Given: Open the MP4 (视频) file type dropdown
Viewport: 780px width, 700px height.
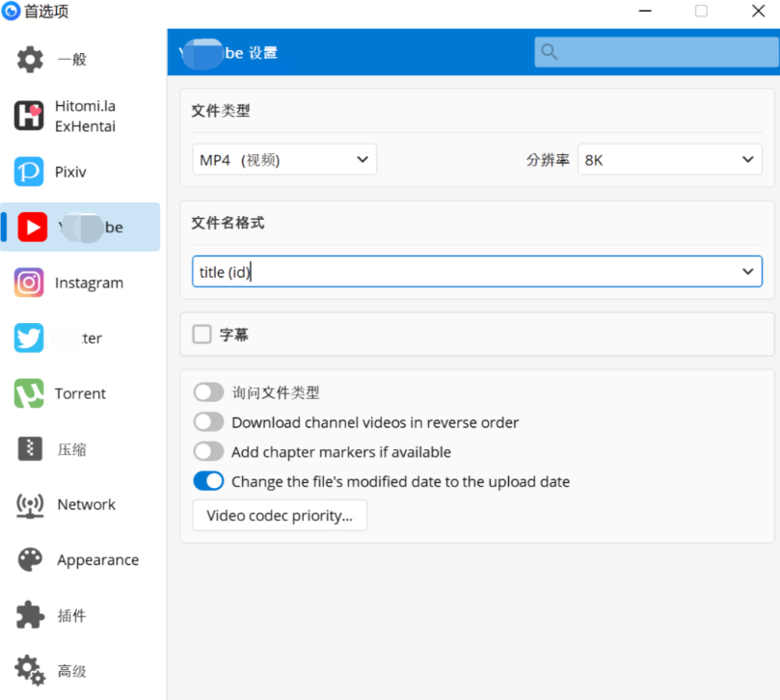Looking at the screenshot, I should (x=284, y=160).
